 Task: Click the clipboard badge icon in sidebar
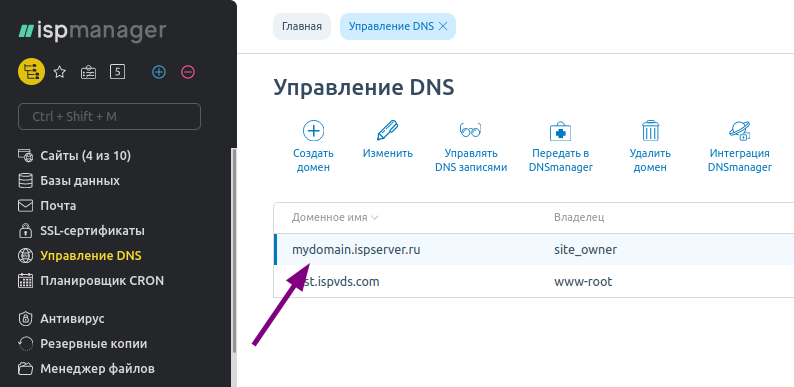click(x=89, y=72)
